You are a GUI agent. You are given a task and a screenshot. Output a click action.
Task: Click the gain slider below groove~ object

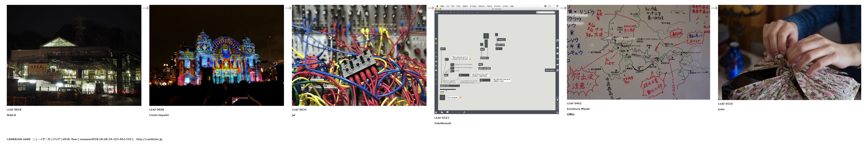(x=448, y=89)
